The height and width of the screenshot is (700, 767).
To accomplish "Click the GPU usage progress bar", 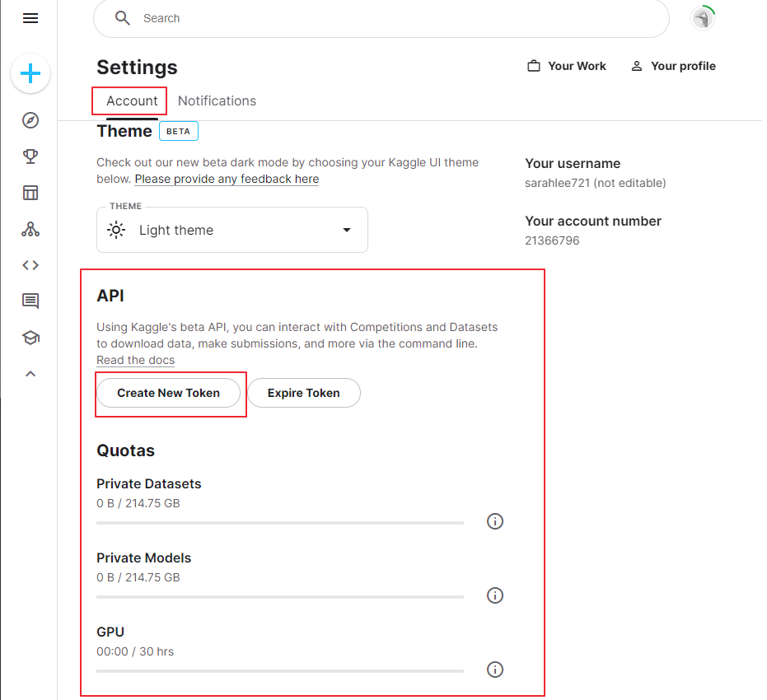I will tap(280, 671).
